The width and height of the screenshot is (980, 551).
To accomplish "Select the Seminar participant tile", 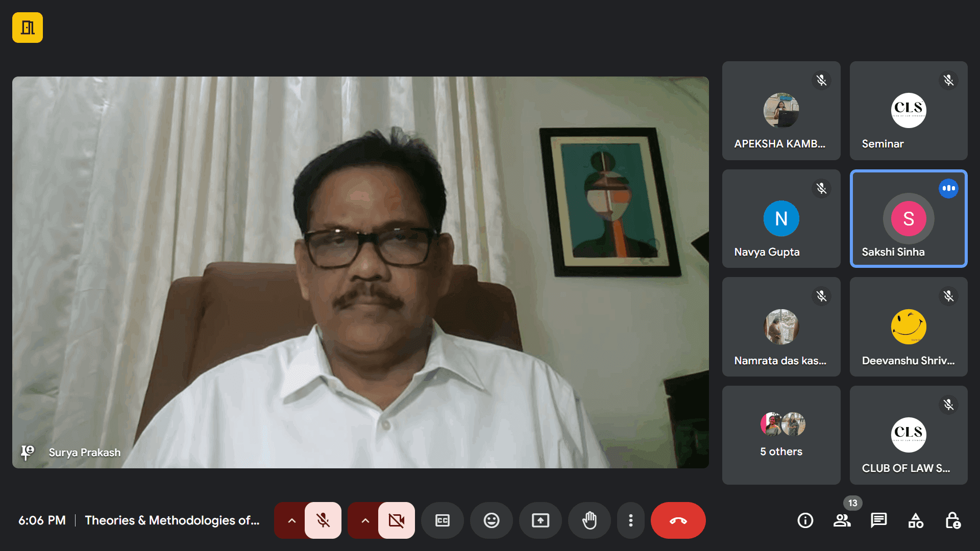I will (x=909, y=111).
